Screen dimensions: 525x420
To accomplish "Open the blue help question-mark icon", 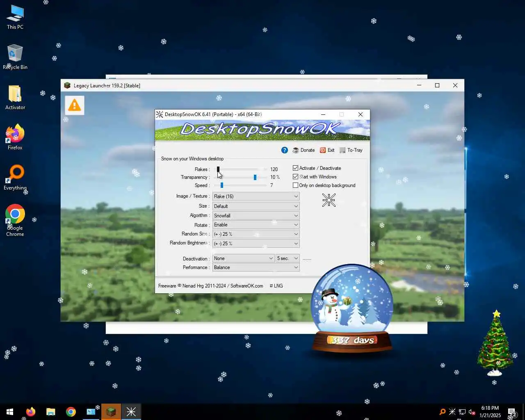I will click(285, 150).
